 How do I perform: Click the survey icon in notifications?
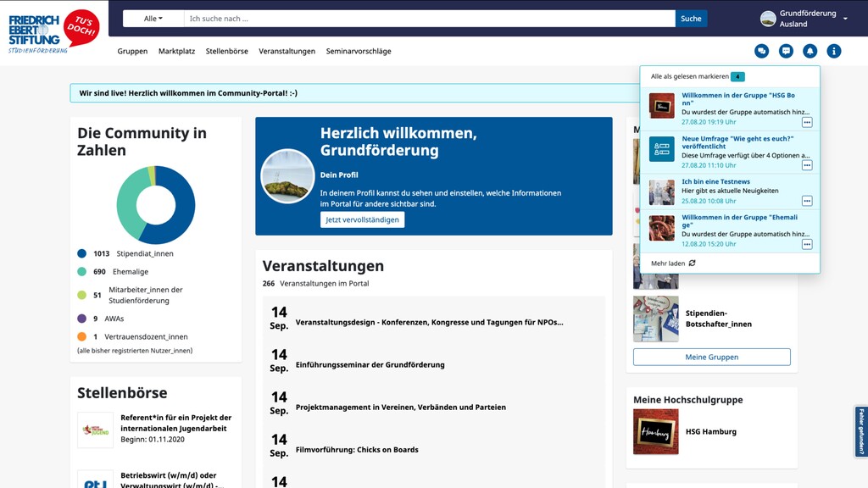662,149
